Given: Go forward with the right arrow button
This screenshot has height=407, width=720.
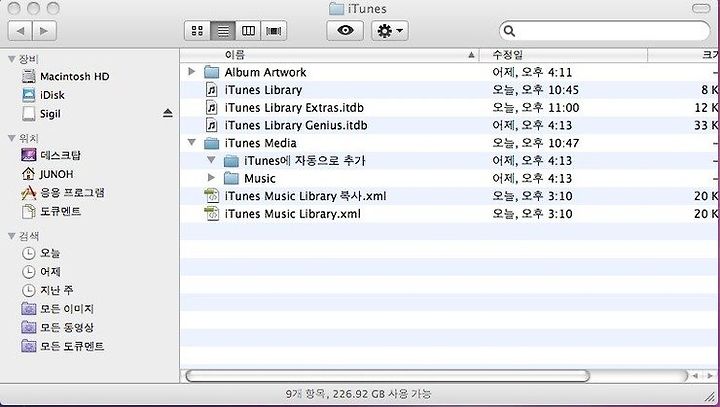Looking at the screenshot, I should (45, 31).
